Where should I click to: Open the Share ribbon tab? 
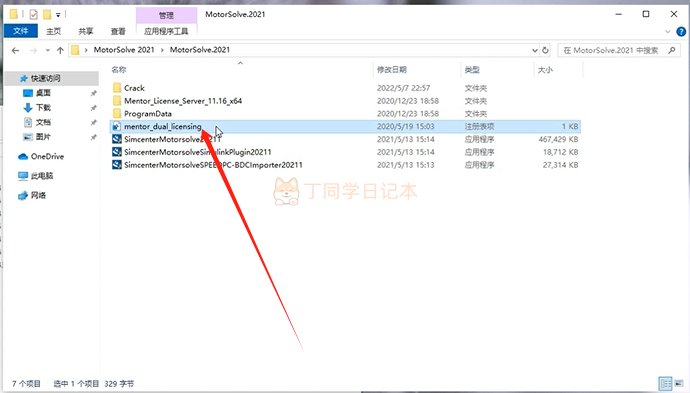tap(86, 31)
